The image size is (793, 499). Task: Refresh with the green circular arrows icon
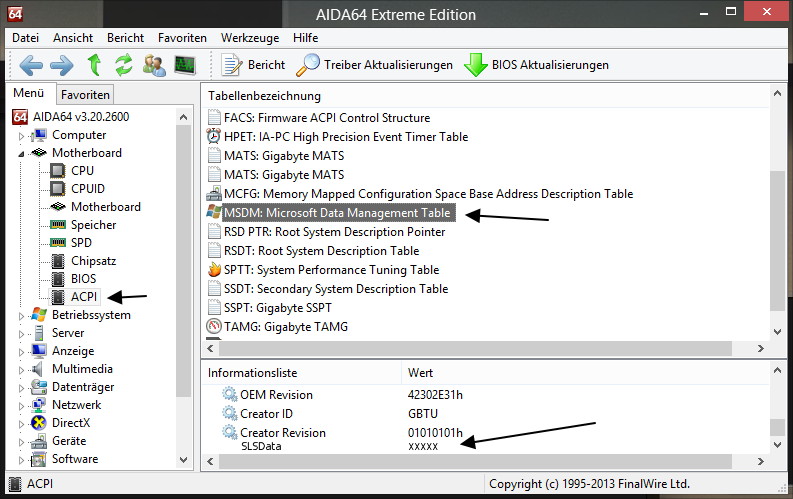point(123,65)
